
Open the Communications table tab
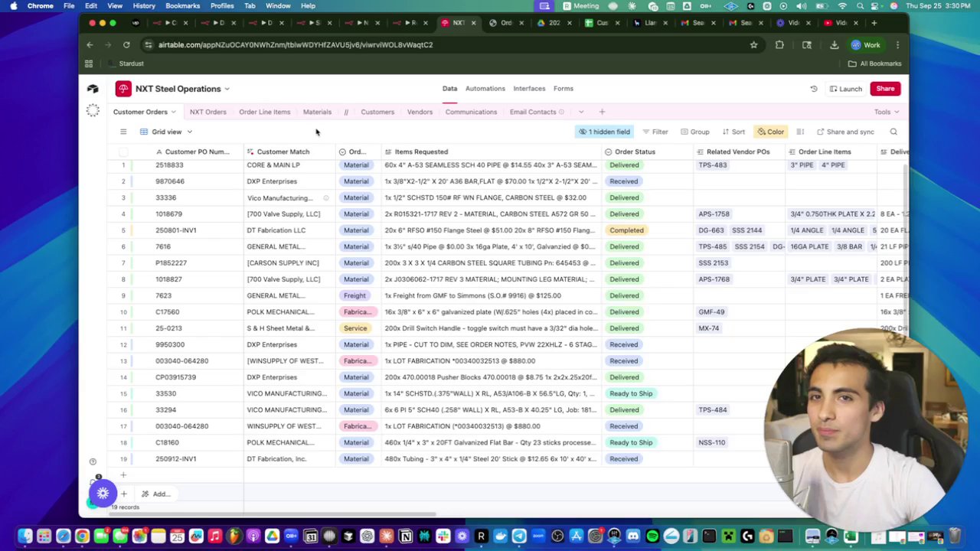(x=471, y=112)
